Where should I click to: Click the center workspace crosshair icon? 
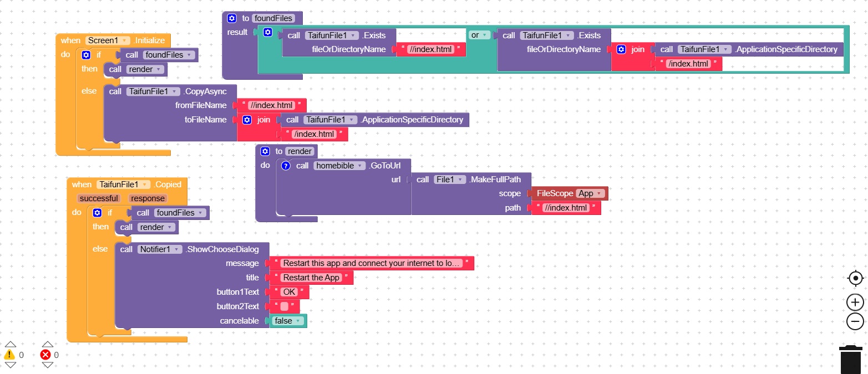855,278
